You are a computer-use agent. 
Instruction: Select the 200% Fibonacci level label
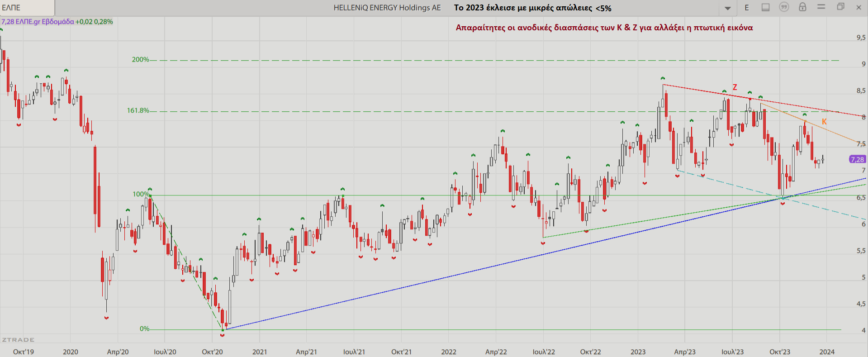point(140,60)
